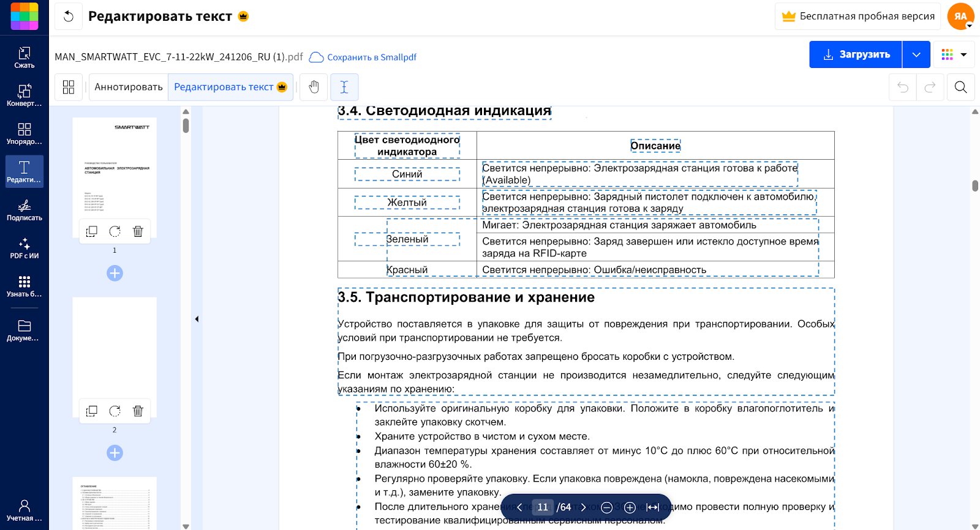
Task: Open the Smallpdf home logo
Action: (24, 17)
